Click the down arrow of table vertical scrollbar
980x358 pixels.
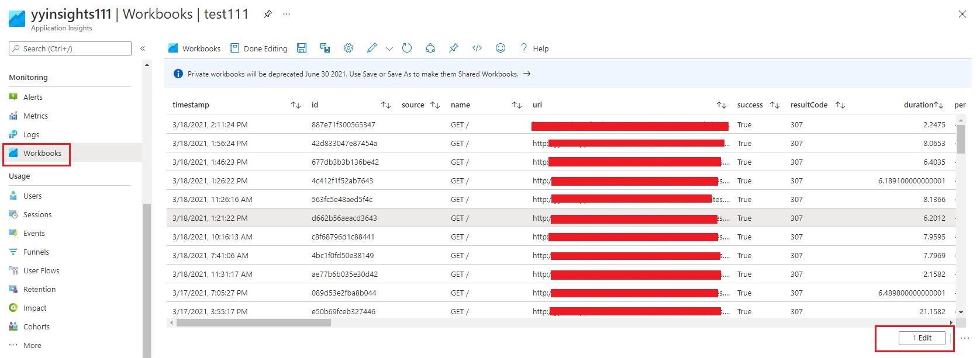[961, 312]
